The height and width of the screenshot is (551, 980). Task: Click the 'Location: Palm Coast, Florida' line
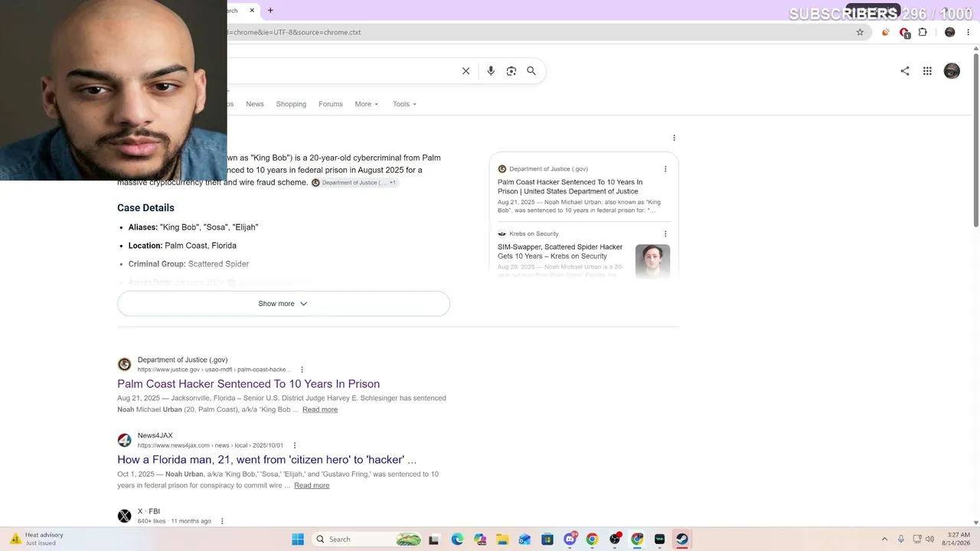pos(182,246)
